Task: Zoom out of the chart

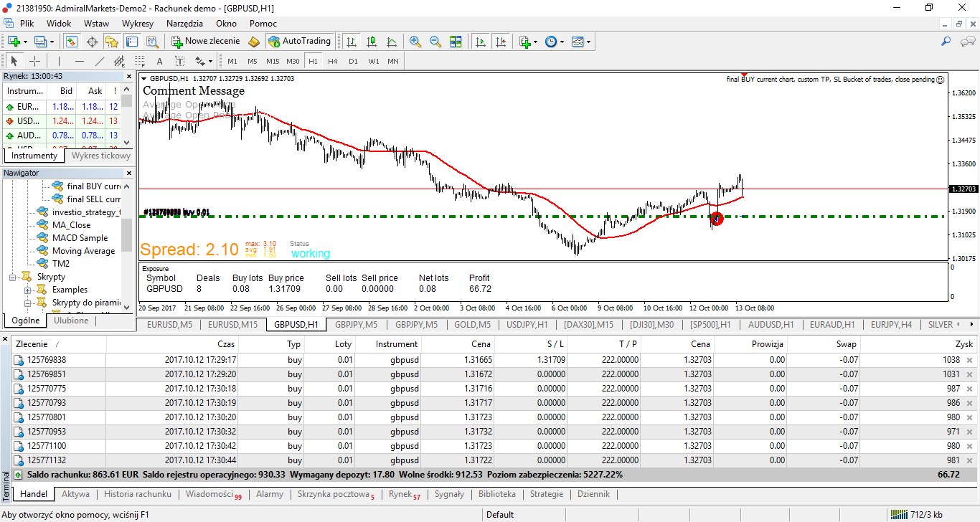Action: pos(435,42)
